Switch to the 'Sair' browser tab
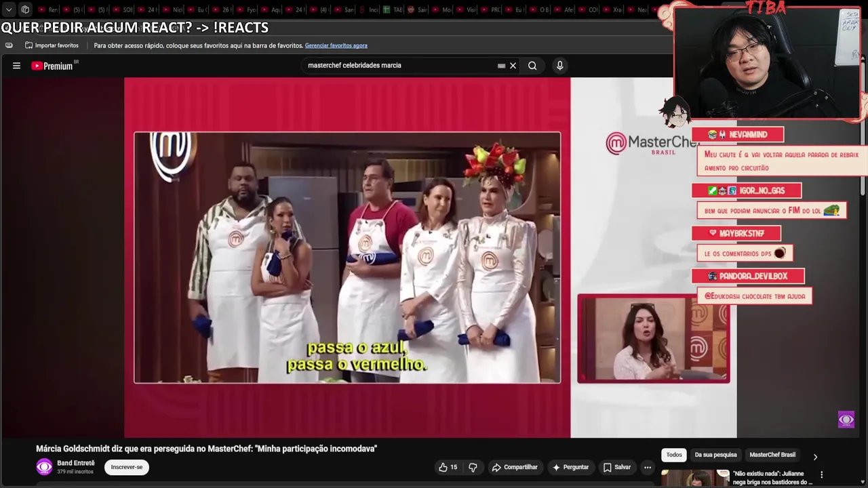 [417, 9]
